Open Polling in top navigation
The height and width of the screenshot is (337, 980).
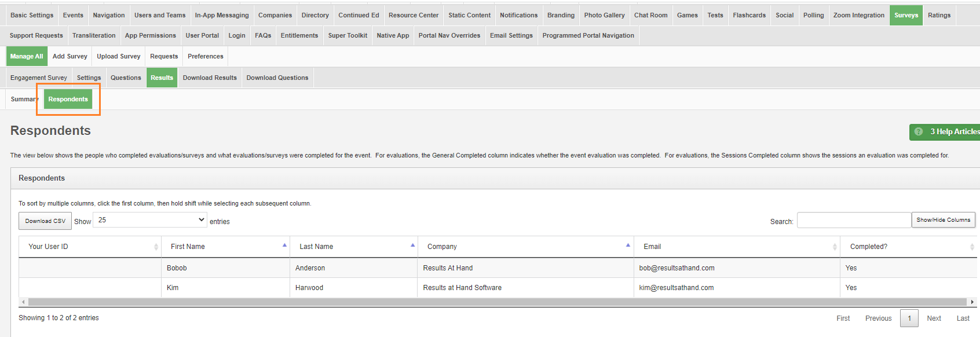[813, 15]
